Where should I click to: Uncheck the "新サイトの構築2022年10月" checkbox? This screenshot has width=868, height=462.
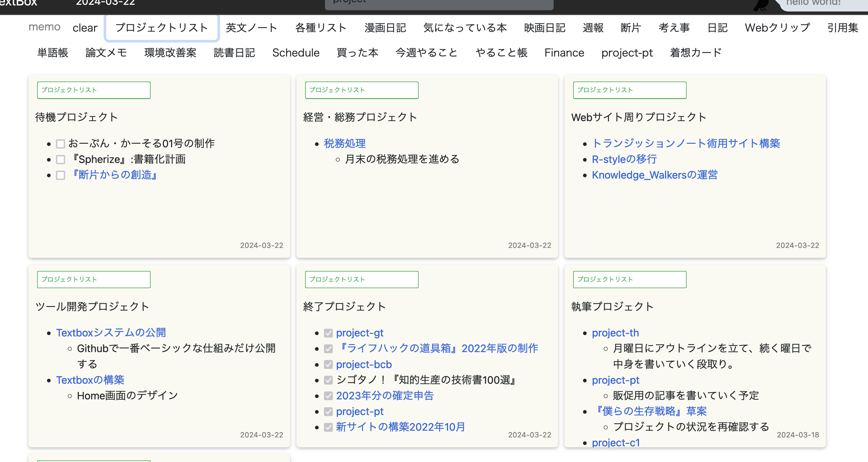(x=328, y=427)
